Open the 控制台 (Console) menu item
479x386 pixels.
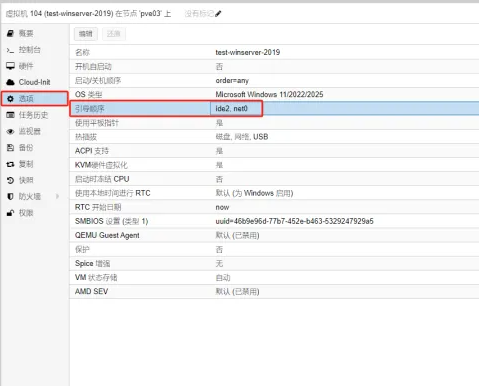30,50
